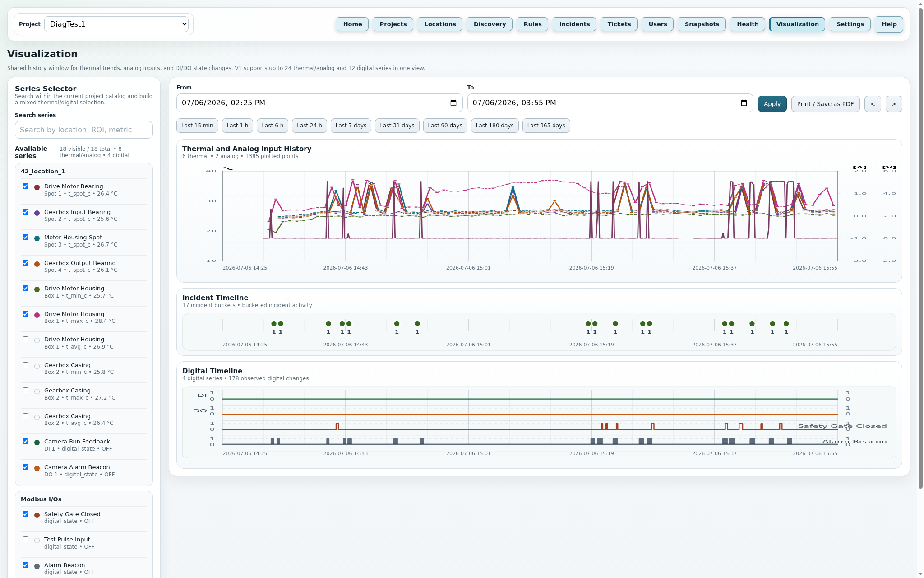Go to Projects page

(x=393, y=24)
